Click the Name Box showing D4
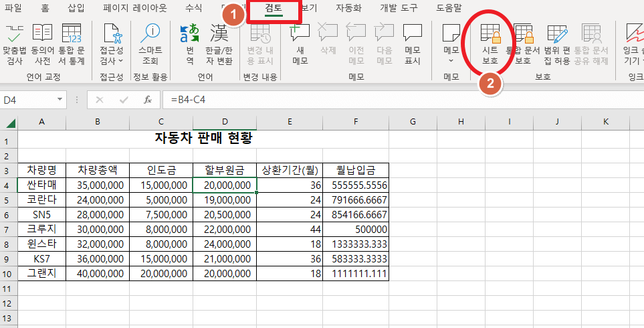Screen dimensions: 644x328 [x=28, y=100]
